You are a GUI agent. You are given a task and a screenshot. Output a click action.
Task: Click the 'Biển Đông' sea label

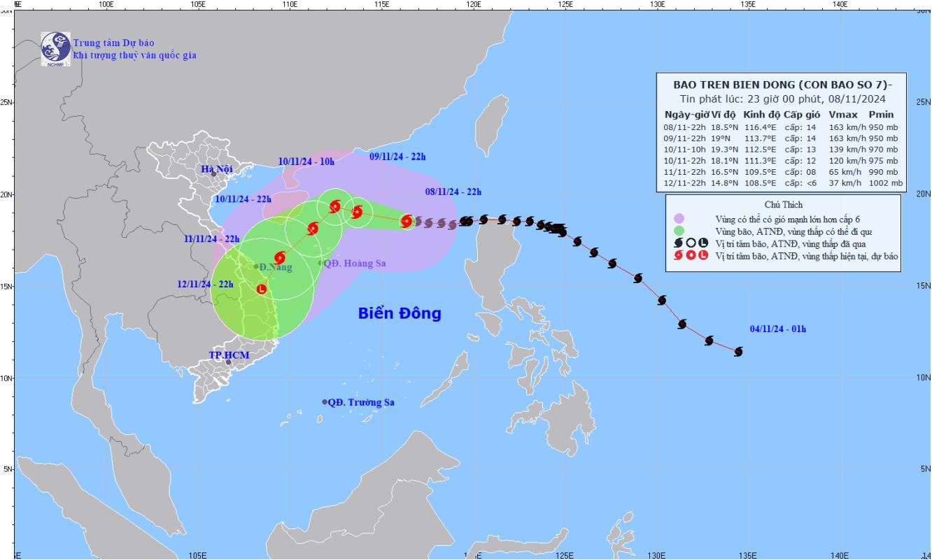tap(400, 313)
